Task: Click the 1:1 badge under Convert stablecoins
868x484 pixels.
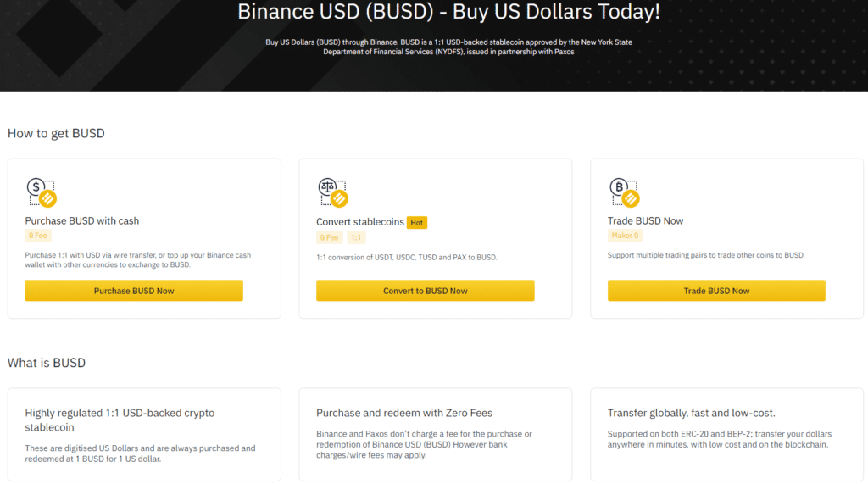Action: click(x=357, y=237)
